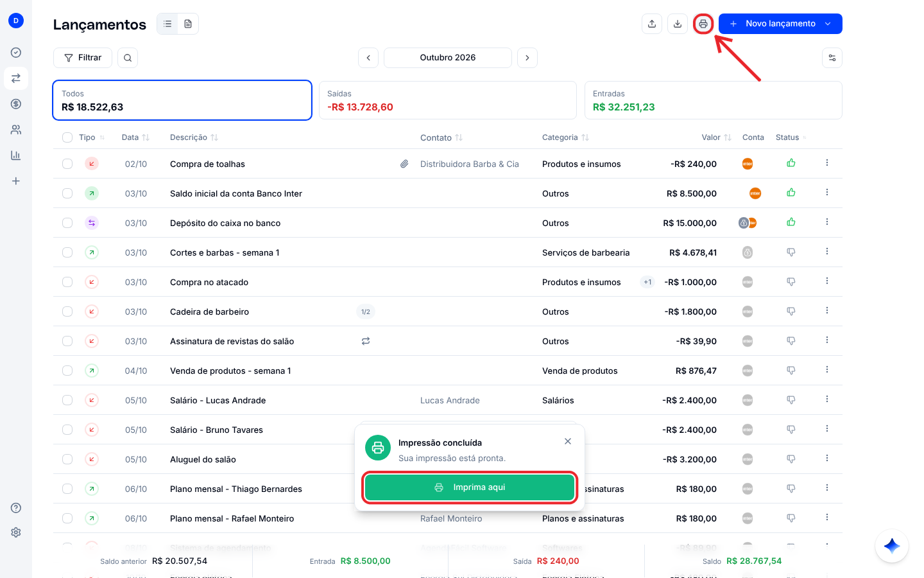Click the download icon in top toolbar
924x578 pixels.
pyautogui.click(x=678, y=24)
